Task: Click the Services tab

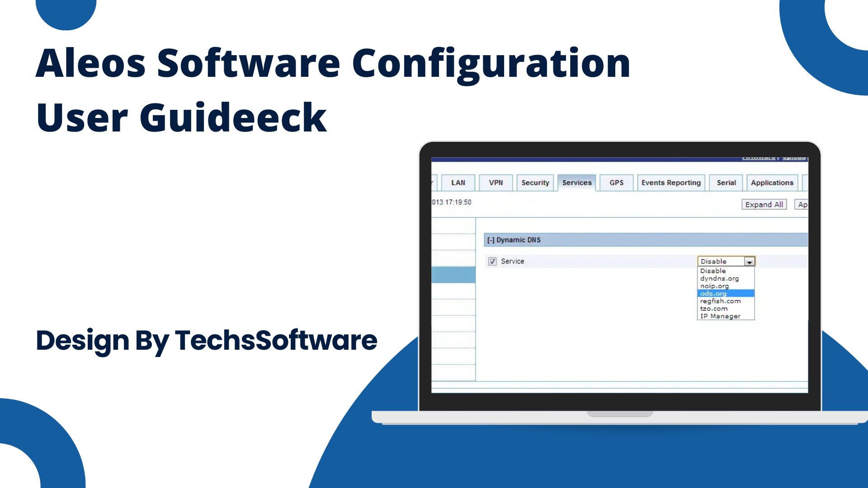Action: point(576,183)
